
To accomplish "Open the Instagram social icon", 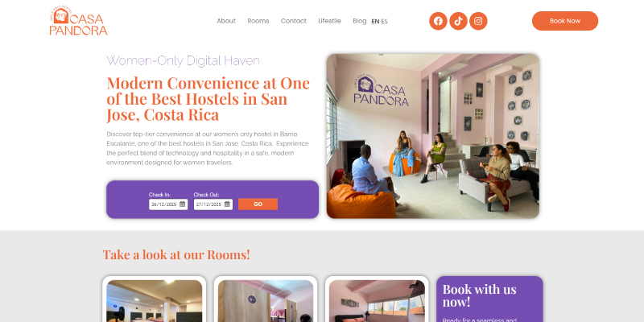I will (x=478, y=21).
